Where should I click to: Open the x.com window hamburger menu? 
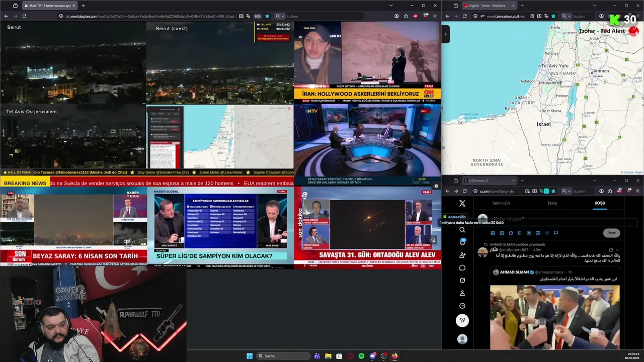pos(638,191)
